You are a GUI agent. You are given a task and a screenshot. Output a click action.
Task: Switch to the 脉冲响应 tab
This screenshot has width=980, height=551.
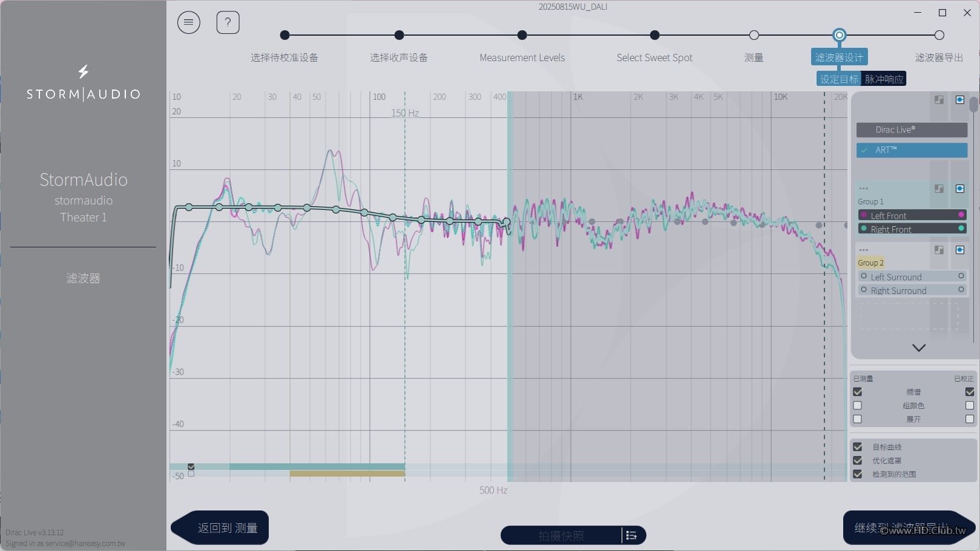tap(884, 79)
